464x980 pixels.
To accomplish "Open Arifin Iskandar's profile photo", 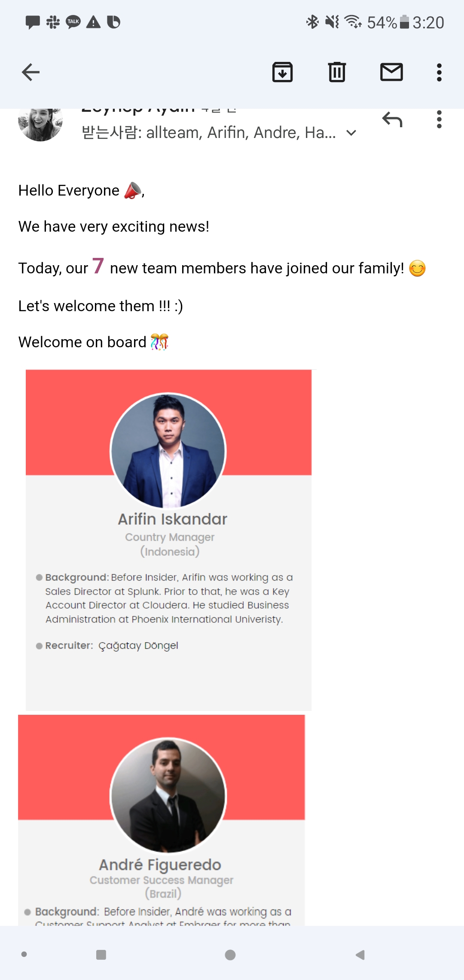I will tap(168, 450).
